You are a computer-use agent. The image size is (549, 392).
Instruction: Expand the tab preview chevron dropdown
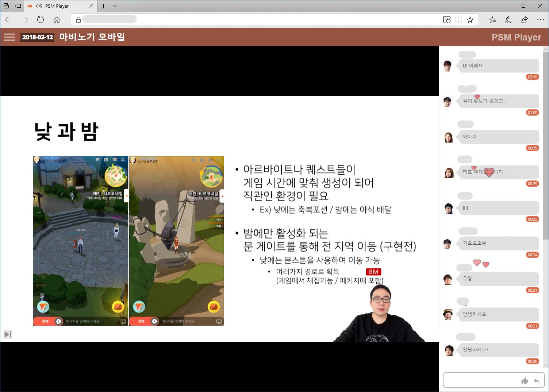click(115, 6)
